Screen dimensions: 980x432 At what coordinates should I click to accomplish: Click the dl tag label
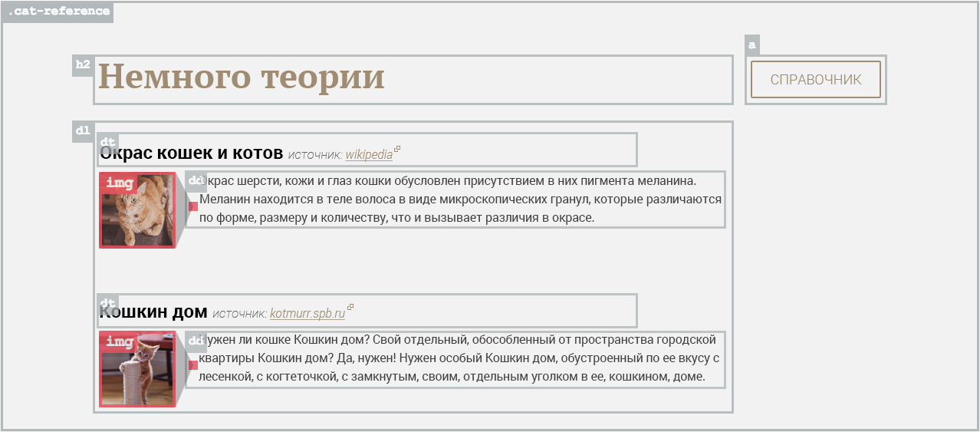(x=82, y=131)
